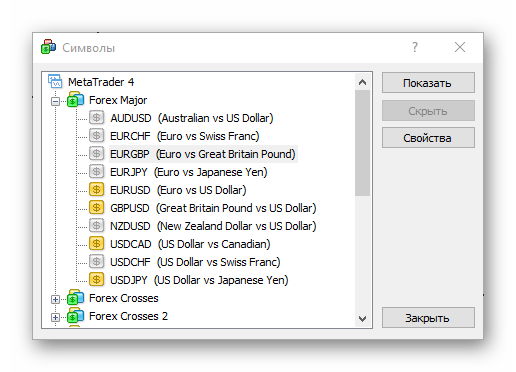Select USDCAD (US Dollar vs Canadian)
Screen dimensions: 516x372
pyautogui.click(x=190, y=244)
